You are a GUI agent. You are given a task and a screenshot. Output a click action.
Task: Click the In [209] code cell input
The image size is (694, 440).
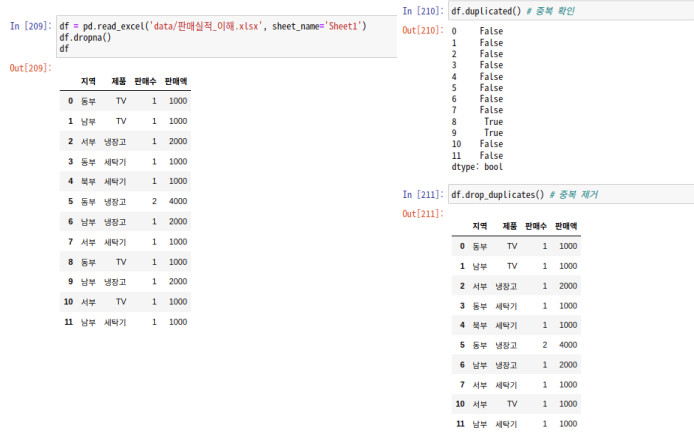[227, 37]
